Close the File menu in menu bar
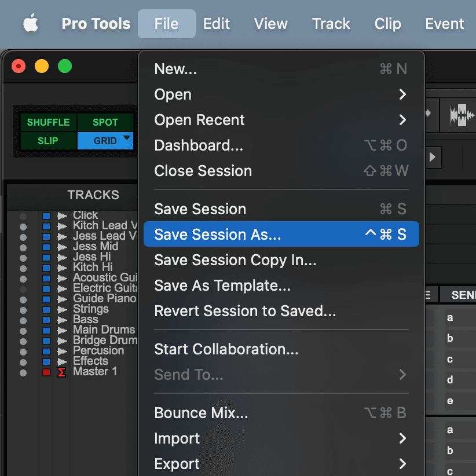 pos(166,24)
